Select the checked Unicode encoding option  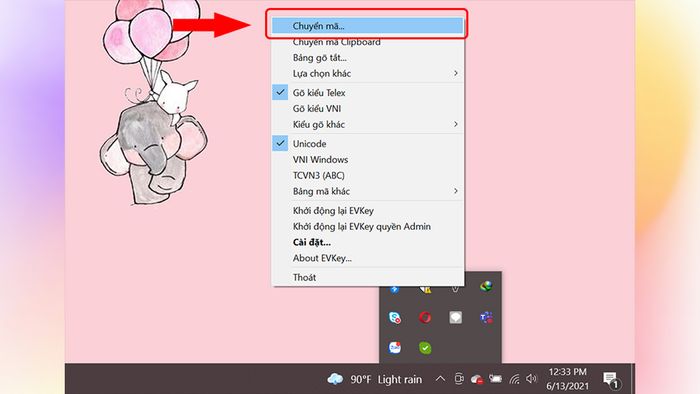pyautogui.click(x=367, y=144)
